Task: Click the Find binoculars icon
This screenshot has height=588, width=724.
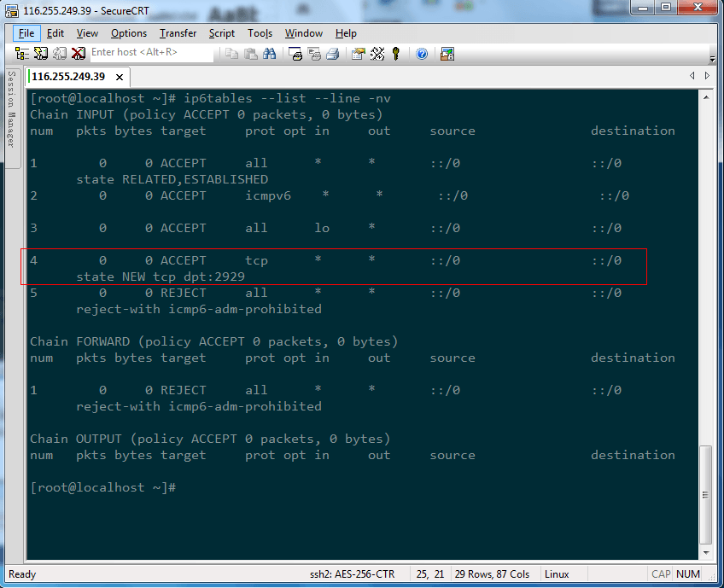Action: (x=269, y=53)
